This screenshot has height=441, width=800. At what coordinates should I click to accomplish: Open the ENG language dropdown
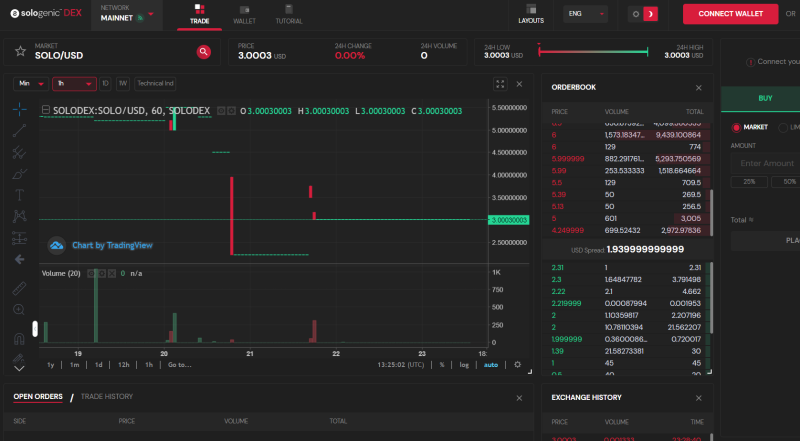586,14
